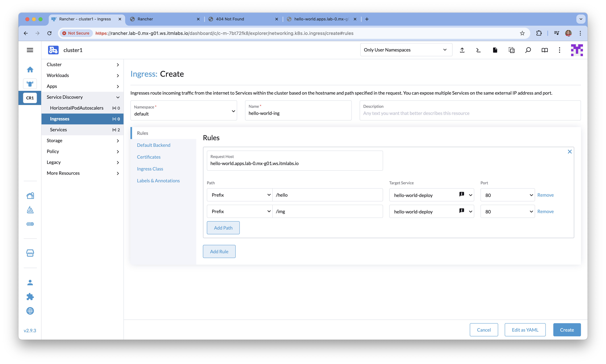Click the Add Path button
This screenshot has height=364, width=606.
(x=223, y=228)
